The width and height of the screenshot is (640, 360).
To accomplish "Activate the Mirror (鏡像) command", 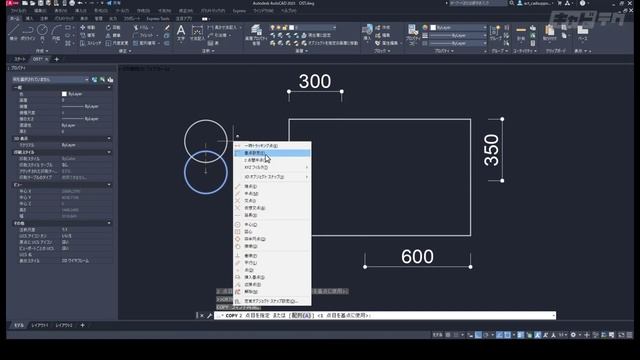I will [113, 35].
